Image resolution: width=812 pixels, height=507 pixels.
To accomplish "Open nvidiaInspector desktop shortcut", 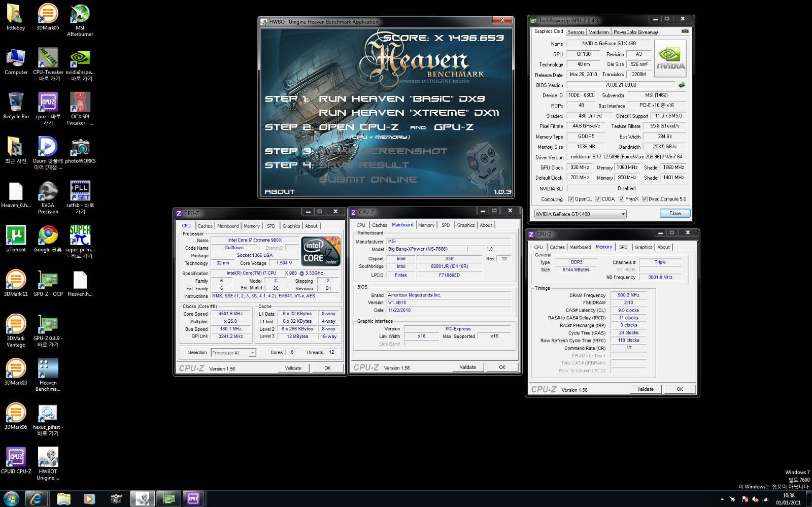I will coord(80,65).
